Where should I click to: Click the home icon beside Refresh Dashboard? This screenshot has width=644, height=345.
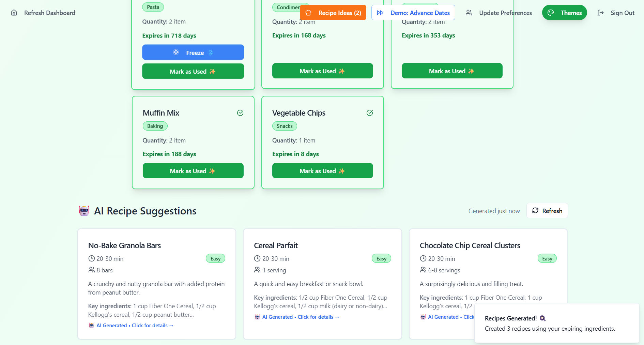pos(14,13)
